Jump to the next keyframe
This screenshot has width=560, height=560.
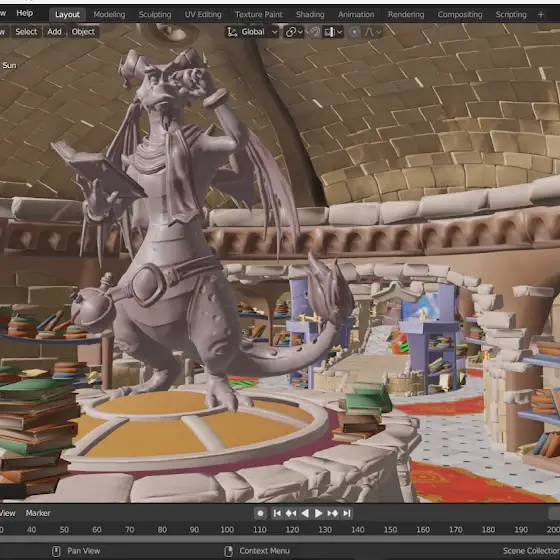pyautogui.click(x=332, y=513)
